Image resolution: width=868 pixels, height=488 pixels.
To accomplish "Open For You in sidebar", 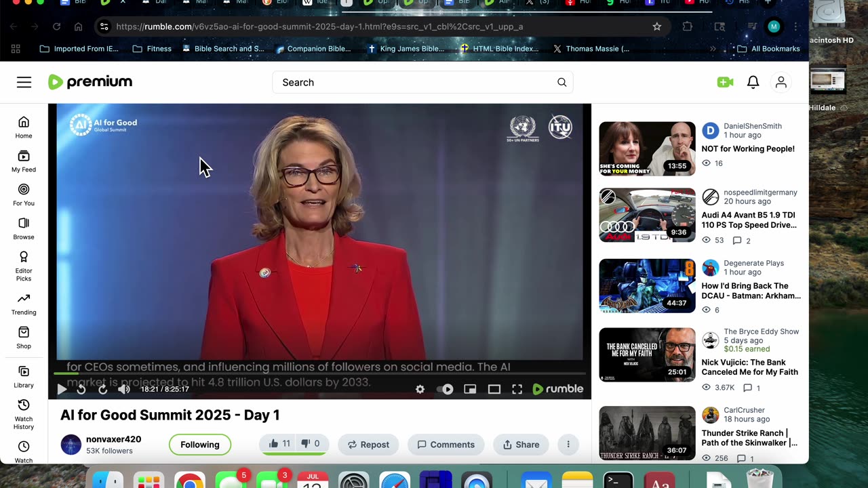I will click(24, 195).
